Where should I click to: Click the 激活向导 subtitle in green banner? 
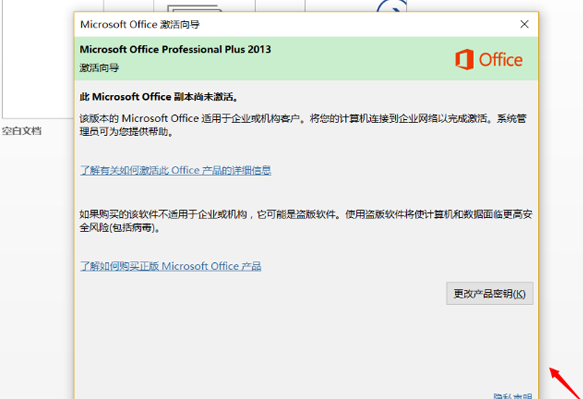(99, 68)
